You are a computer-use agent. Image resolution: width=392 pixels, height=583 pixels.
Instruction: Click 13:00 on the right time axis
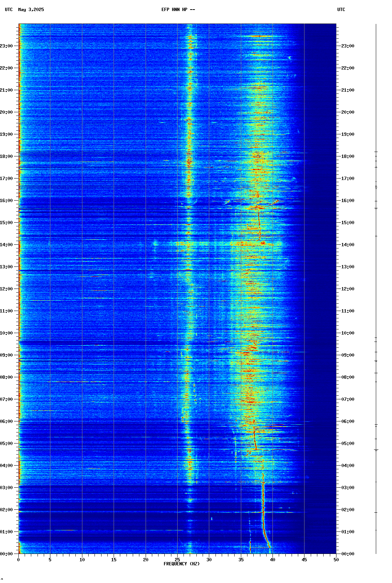click(x=348, y=267)
